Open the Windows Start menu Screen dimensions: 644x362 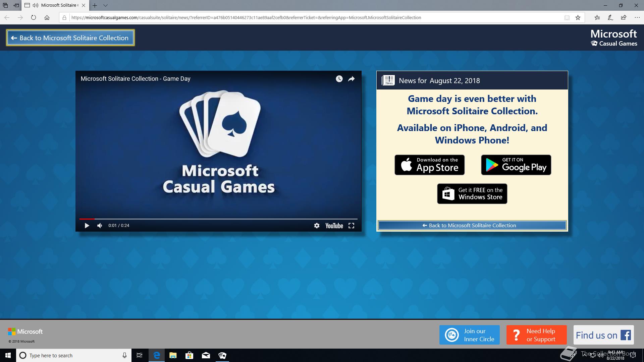(8, 355)
